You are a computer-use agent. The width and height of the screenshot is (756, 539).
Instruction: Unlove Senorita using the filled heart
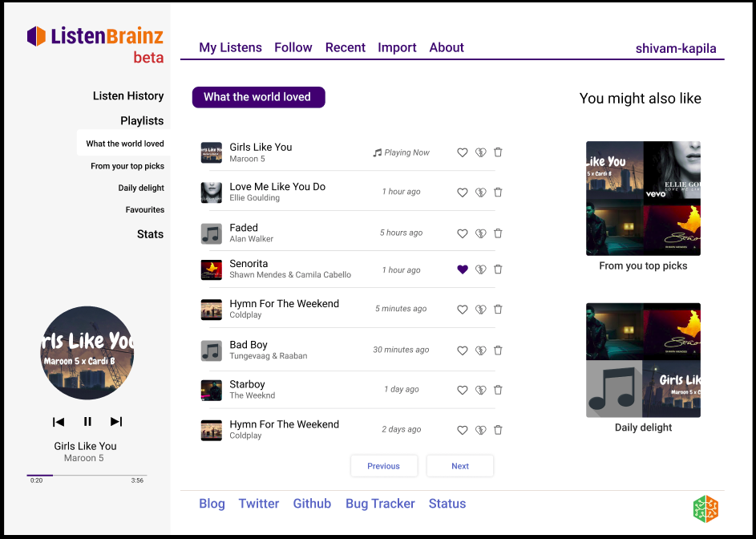coord(463,269)
